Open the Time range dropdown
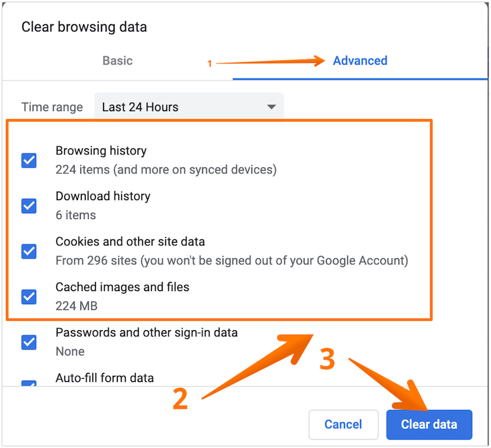Viewport: 491px width, 448px height. (x=189, y=107)
